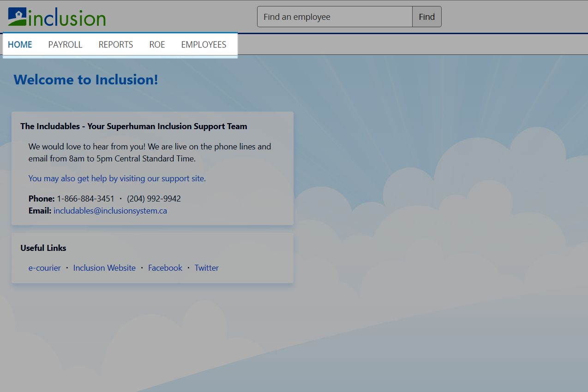The height and width of the screenshot is (392, 588).
Task: Click the toll-free number 1-866-884-3451
Action: tap(86, 199)
